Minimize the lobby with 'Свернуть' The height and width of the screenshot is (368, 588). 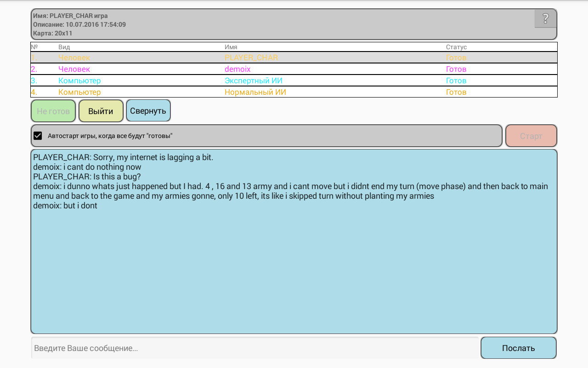[x=148, y=110]
